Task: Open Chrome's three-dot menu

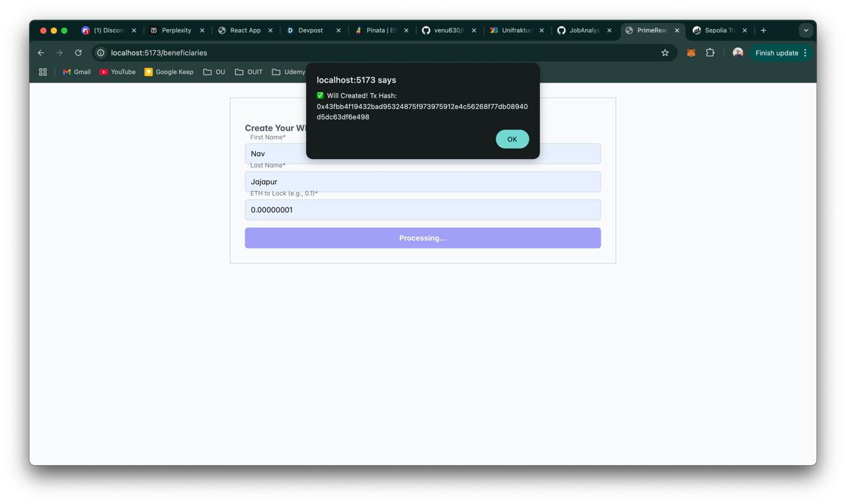Action: [805, 53]
